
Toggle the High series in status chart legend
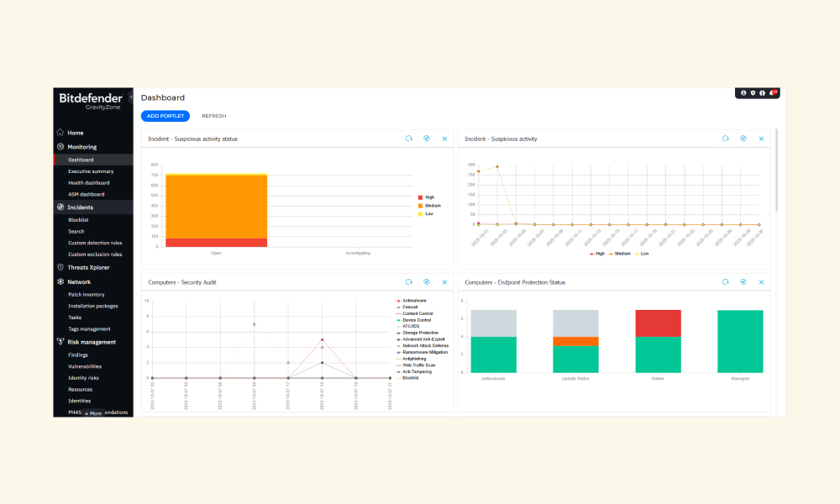[426, 197]
